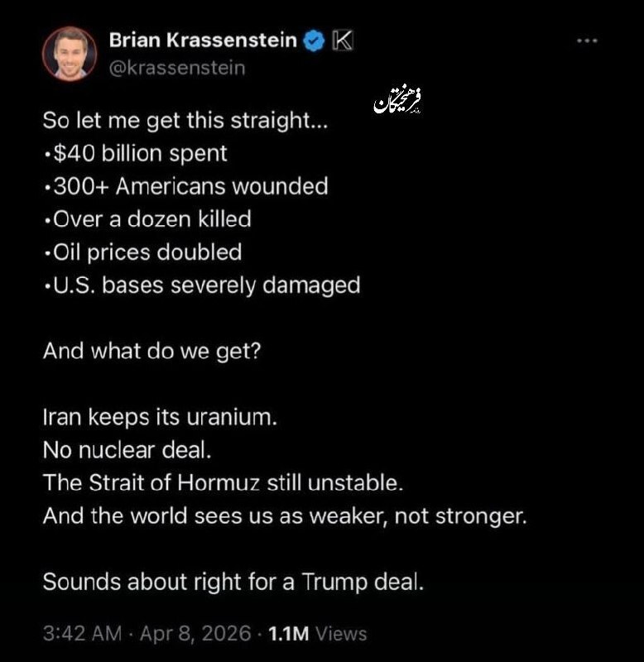Click the 3:42 AM timestamp

(x=81, y=634)
